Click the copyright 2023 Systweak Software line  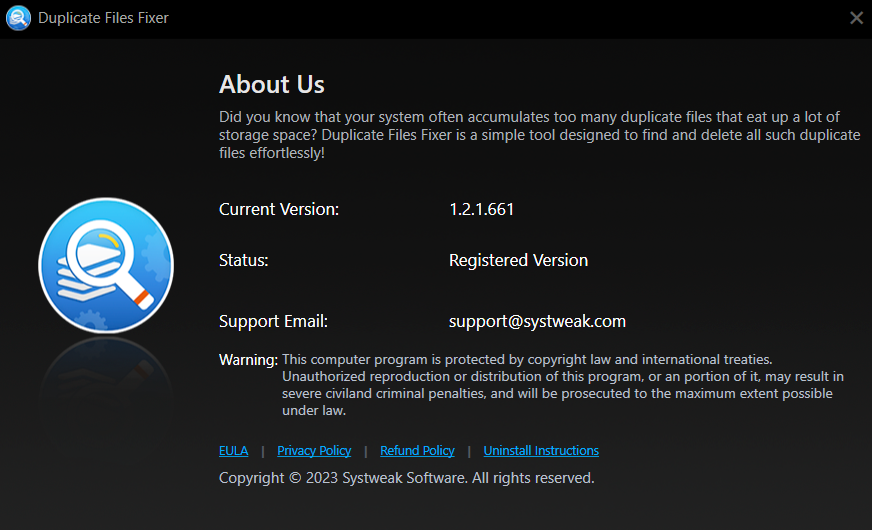tap(407, 478)
